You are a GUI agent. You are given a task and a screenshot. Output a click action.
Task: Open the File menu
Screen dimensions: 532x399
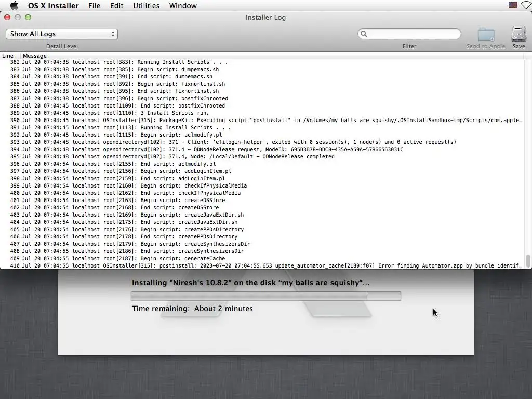click(x=95, y=5)
